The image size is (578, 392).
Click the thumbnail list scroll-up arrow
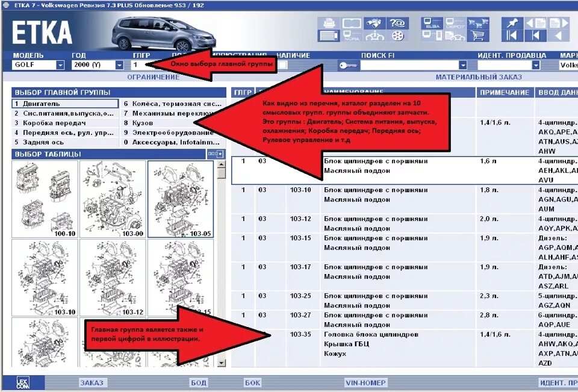[x=221, y=164]
